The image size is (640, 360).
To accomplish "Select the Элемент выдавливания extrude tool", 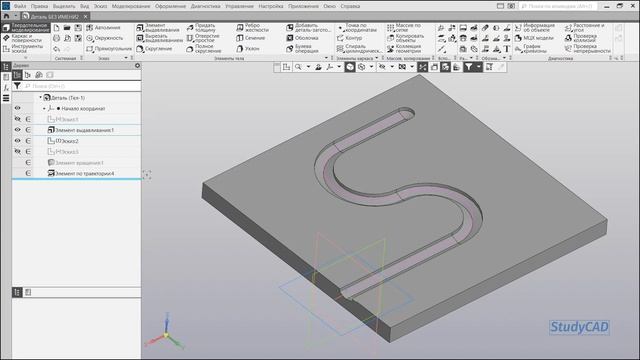I will [x=158, y=27].
